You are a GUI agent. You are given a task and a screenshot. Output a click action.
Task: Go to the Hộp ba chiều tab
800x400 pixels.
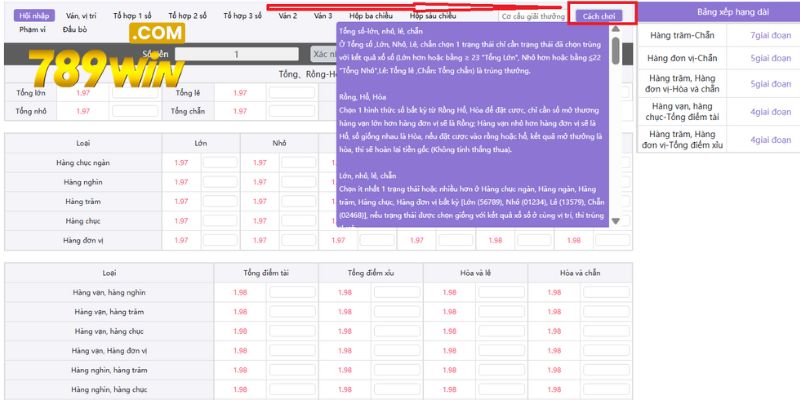click(371, 17)
